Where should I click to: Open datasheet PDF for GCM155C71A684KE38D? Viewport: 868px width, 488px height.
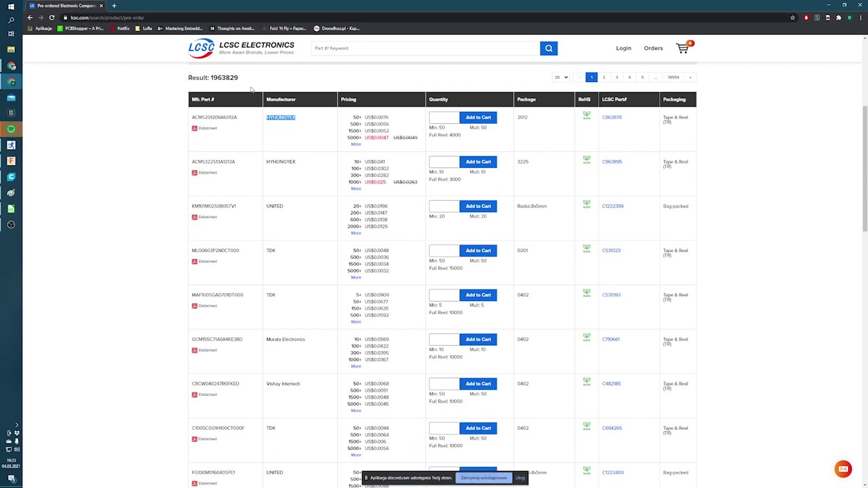click(x=204, y=350)
